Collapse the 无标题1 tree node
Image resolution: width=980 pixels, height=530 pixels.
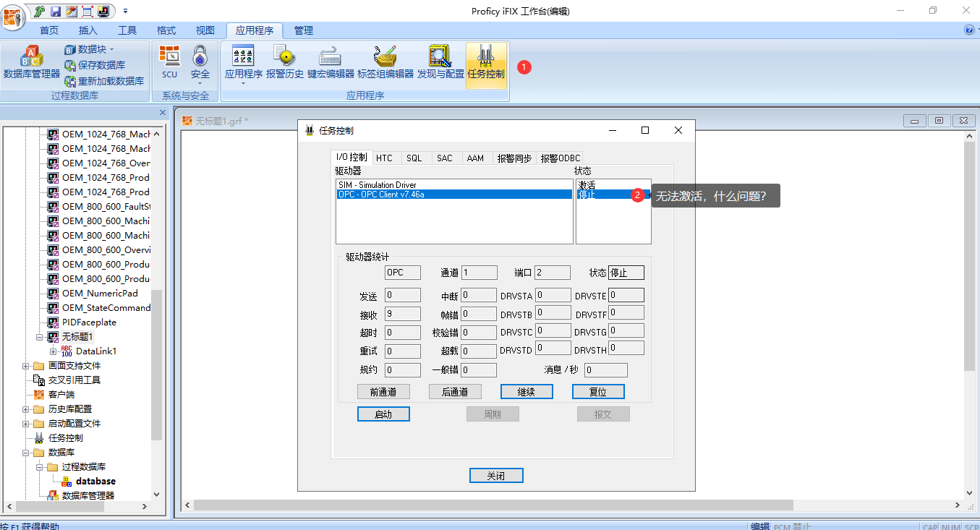click(x=40, y=336)
